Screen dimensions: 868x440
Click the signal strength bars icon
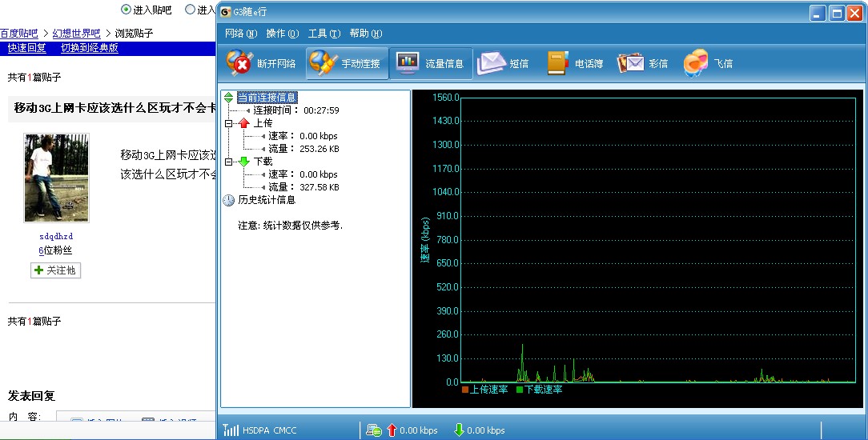tap(231, 430)
